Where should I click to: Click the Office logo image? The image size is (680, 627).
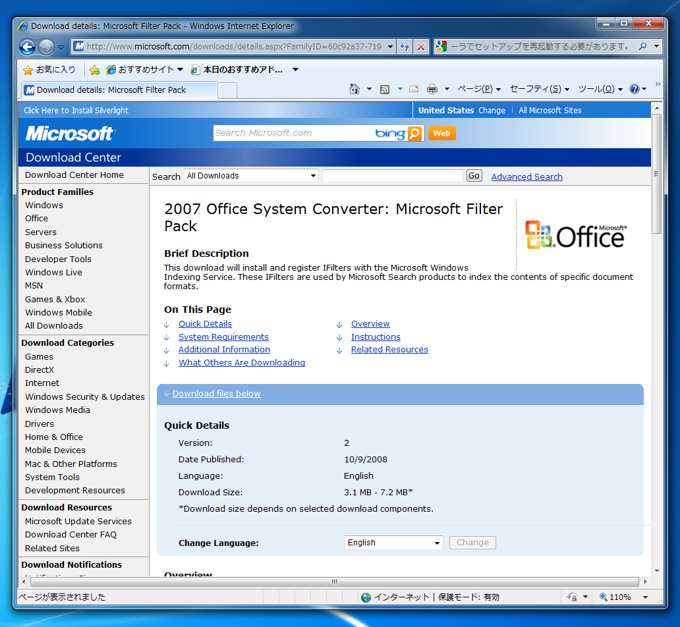[x=576, y=235]
